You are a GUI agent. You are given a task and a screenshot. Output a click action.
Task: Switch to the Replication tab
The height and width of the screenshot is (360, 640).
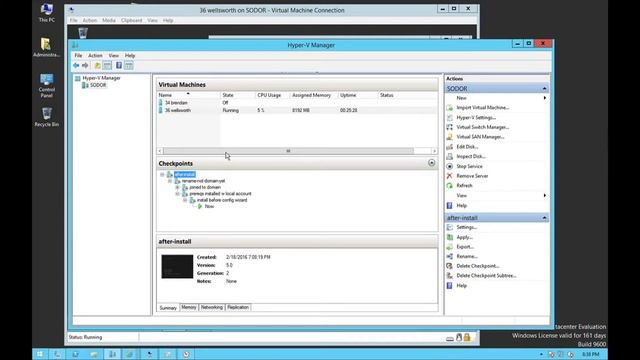tap(238, 307)
